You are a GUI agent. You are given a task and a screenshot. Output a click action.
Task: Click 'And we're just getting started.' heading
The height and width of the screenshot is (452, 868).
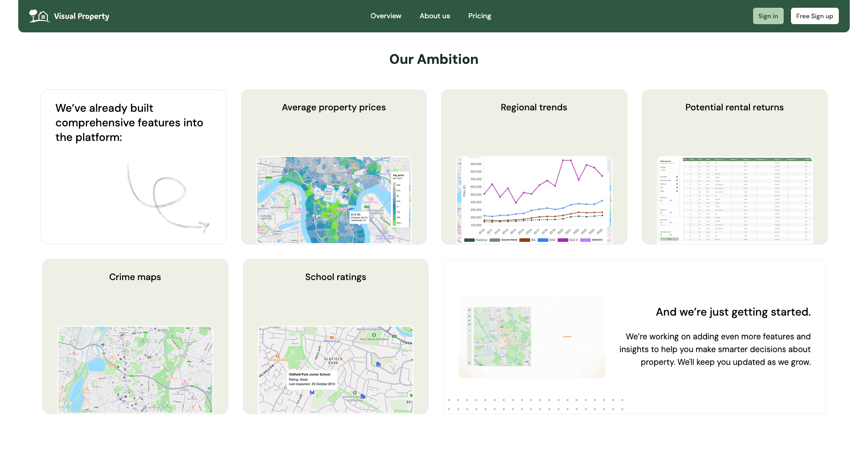point(733,312)
